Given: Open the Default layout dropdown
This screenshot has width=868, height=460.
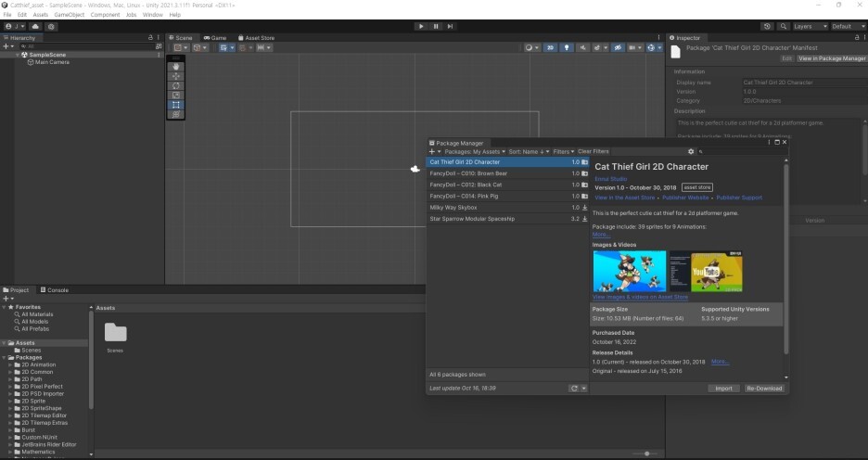Looking at the screenshot, I should point(849,26).
